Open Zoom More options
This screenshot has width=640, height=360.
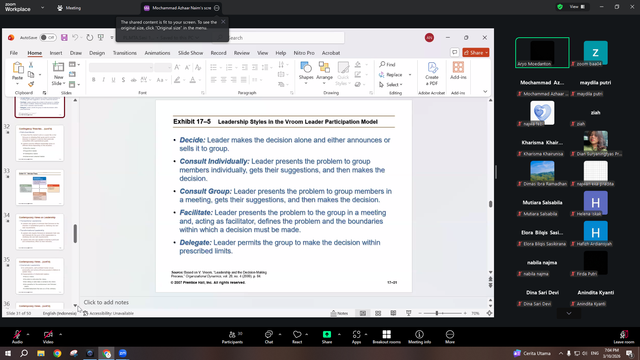[450, 337]
